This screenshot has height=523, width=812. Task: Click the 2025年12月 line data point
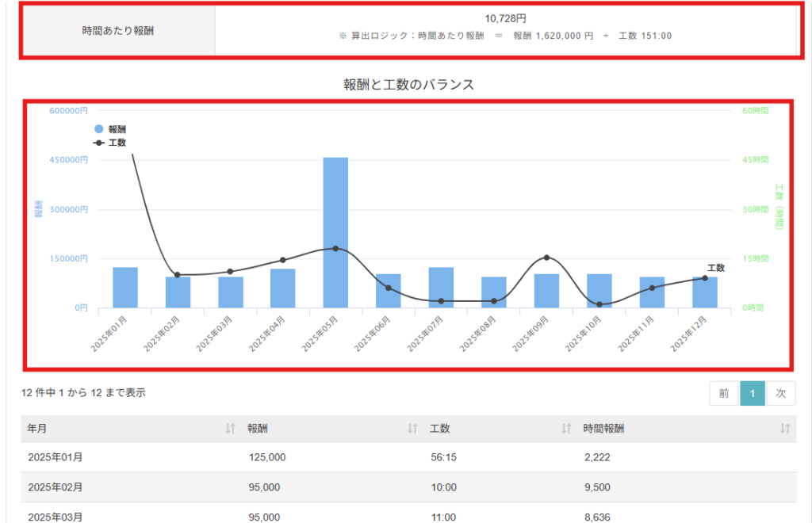[704, 278]
